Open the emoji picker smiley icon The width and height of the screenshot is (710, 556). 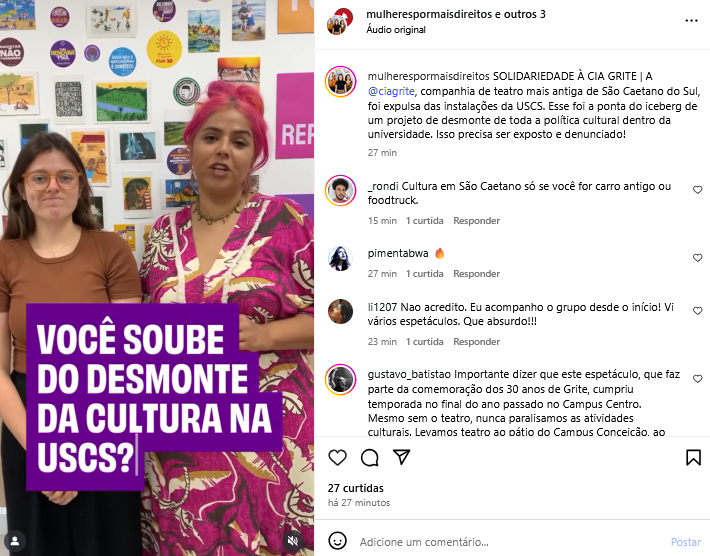[x=337, y=541]
